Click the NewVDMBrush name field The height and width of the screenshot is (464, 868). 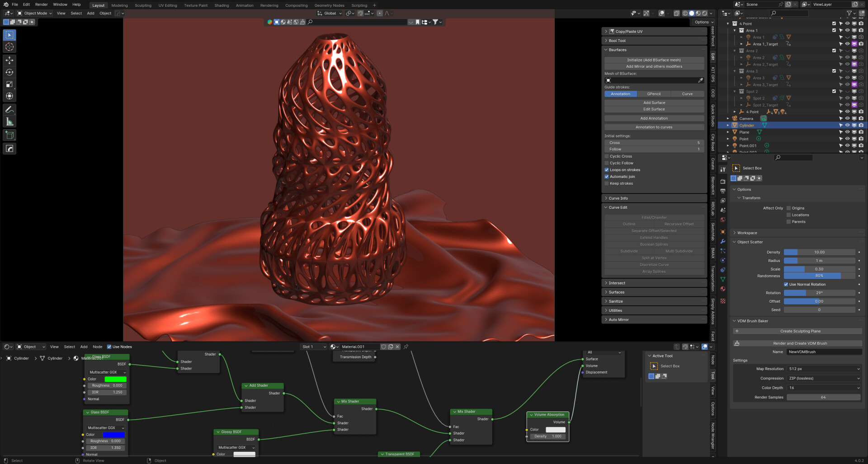tap(824, 352)
